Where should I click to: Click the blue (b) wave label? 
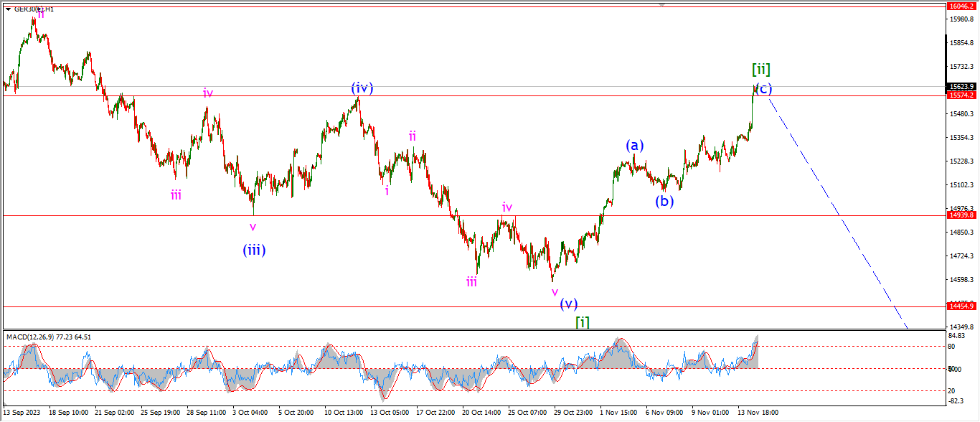point(664,201)
